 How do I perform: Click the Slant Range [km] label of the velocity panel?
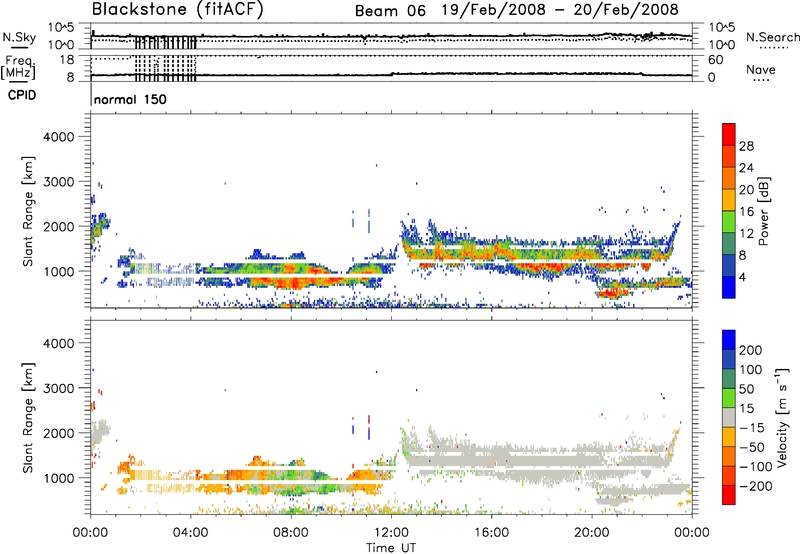coord(28,418)
